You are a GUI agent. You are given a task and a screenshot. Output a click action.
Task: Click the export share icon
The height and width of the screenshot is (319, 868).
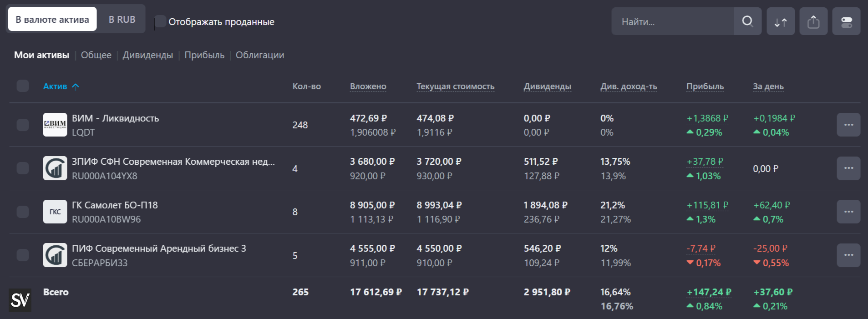pos(813,21)
